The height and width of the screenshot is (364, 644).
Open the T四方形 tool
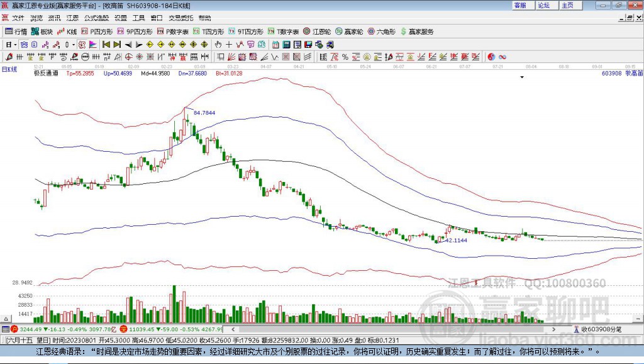[x=209, y=31]
